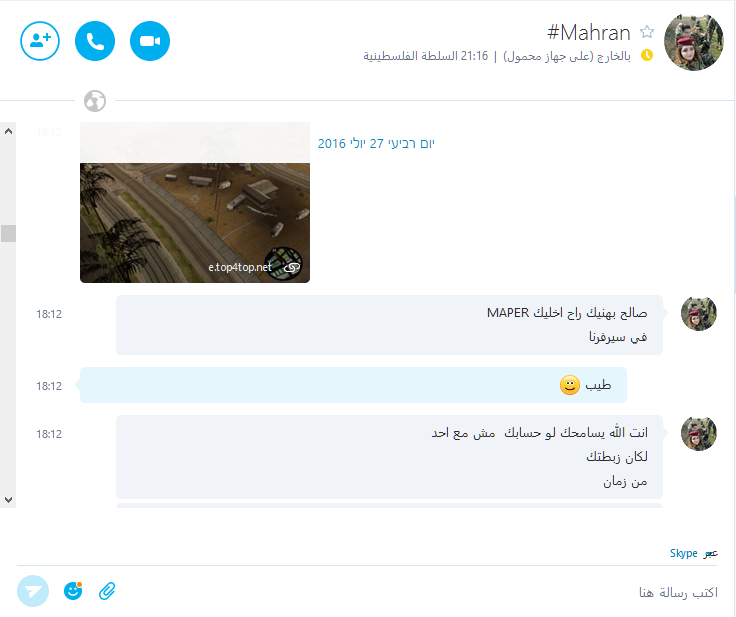Open the e.top4top.net link on image

point(240,267)
